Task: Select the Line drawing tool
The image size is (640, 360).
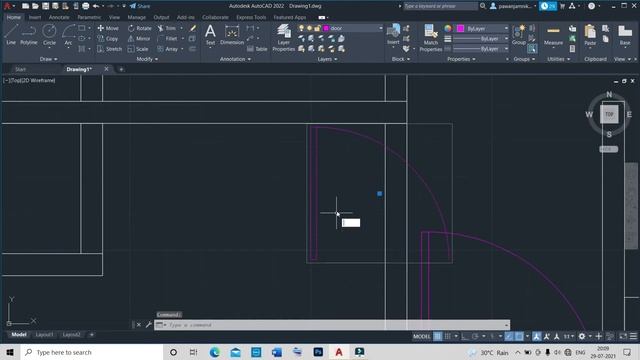Action: coord(11,34)
